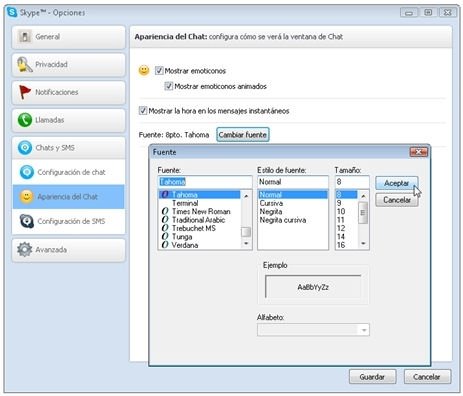Select size 16 in Tamaño list
Screen dimensions: 463x396
pyautogui.click(x=347, y=245)
